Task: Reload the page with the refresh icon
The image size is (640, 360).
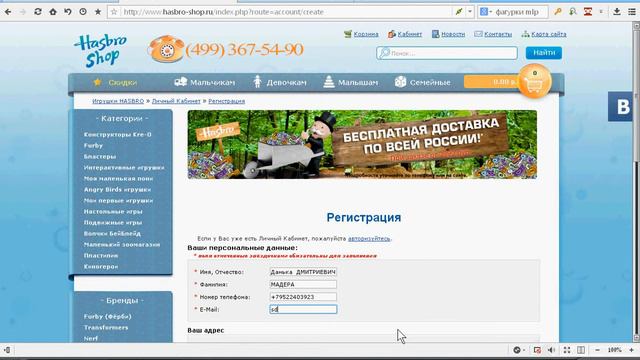Action: [38, 12]
